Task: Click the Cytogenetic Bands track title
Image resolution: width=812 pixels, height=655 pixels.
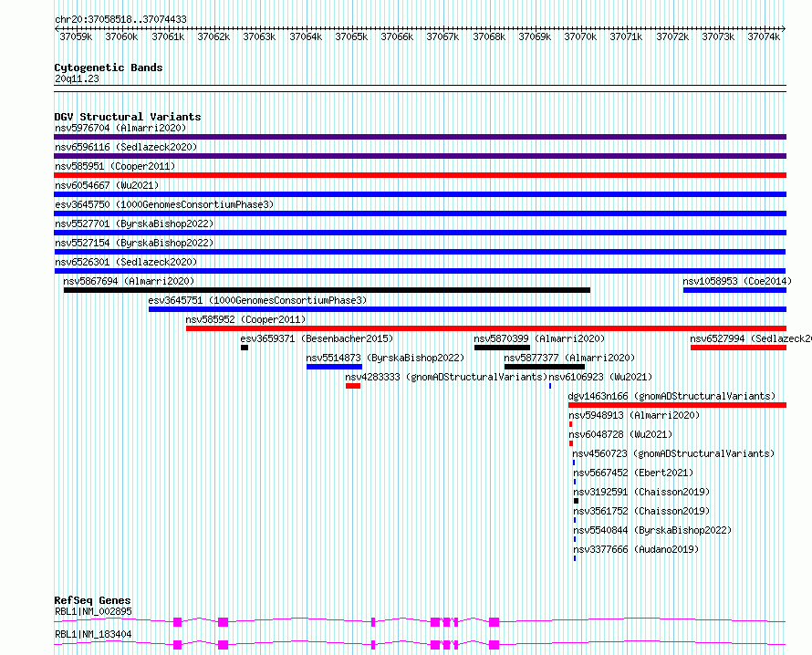Action: tap(109, 68)
